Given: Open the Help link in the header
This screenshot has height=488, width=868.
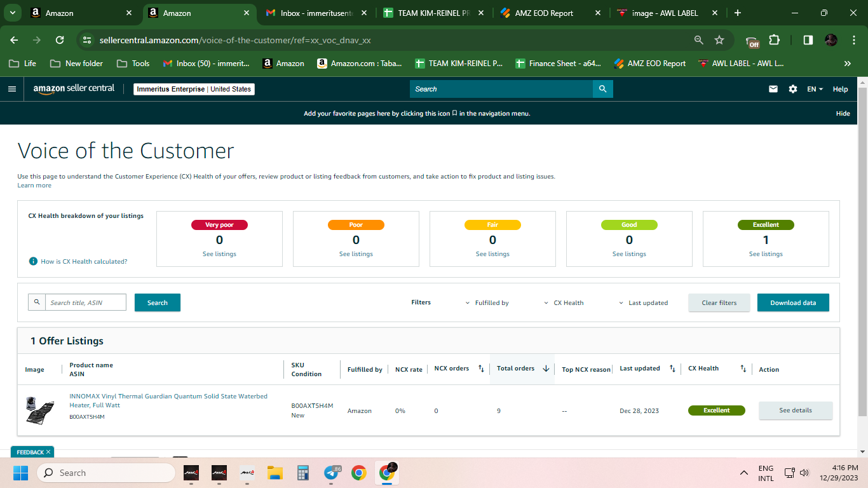Looking at the screenshot, I should pyautogui.click(x=840, y=89).
